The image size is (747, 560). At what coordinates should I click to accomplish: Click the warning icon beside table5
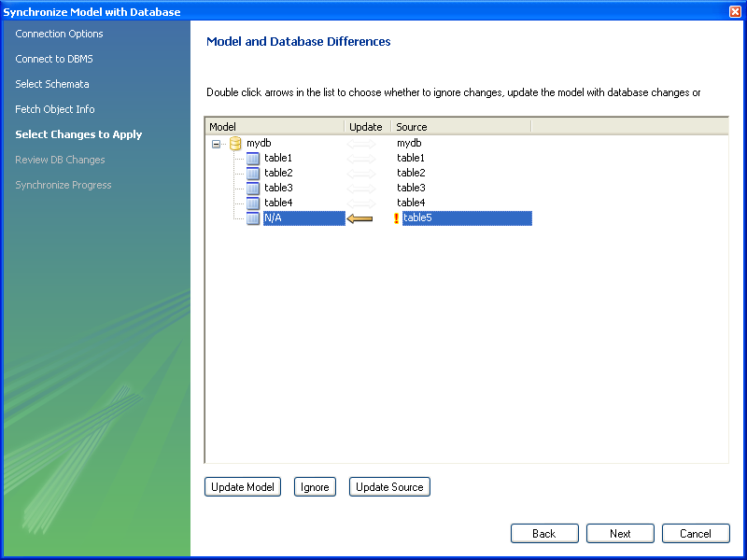pyautogui.click(x=397, y=218)
